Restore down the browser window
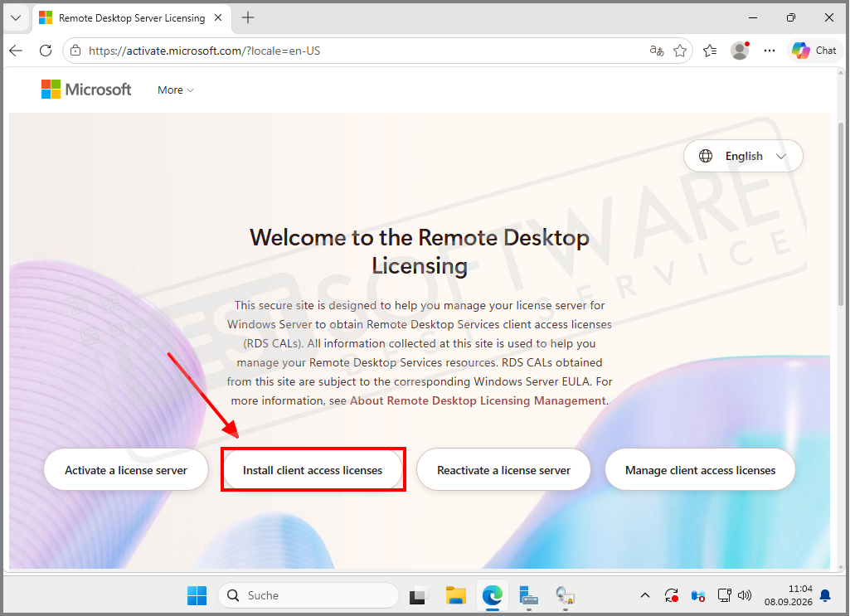850x616 pixels. click(791, 18)
